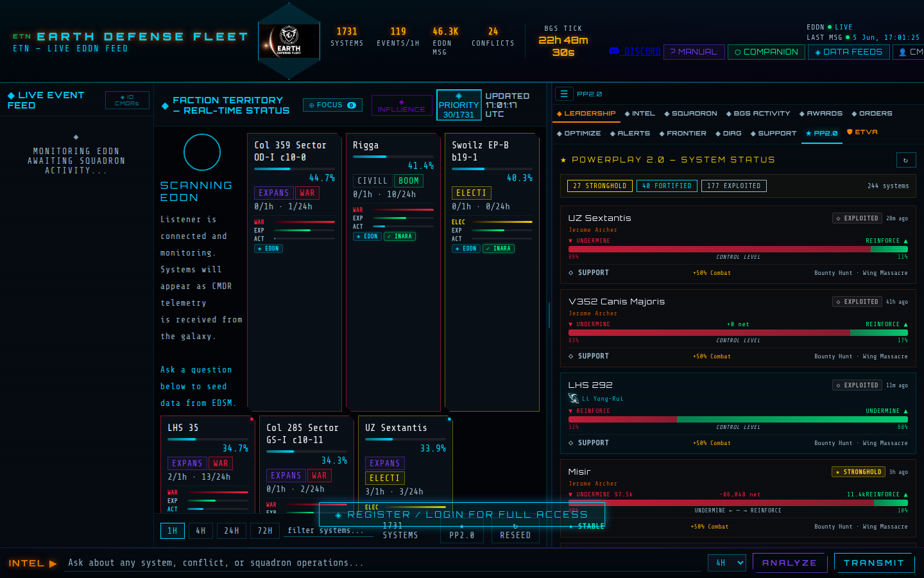Focus the Intel question input field
Image resolution: width=924 pixels, height=578 pixels.
click(x=382, y=563)
